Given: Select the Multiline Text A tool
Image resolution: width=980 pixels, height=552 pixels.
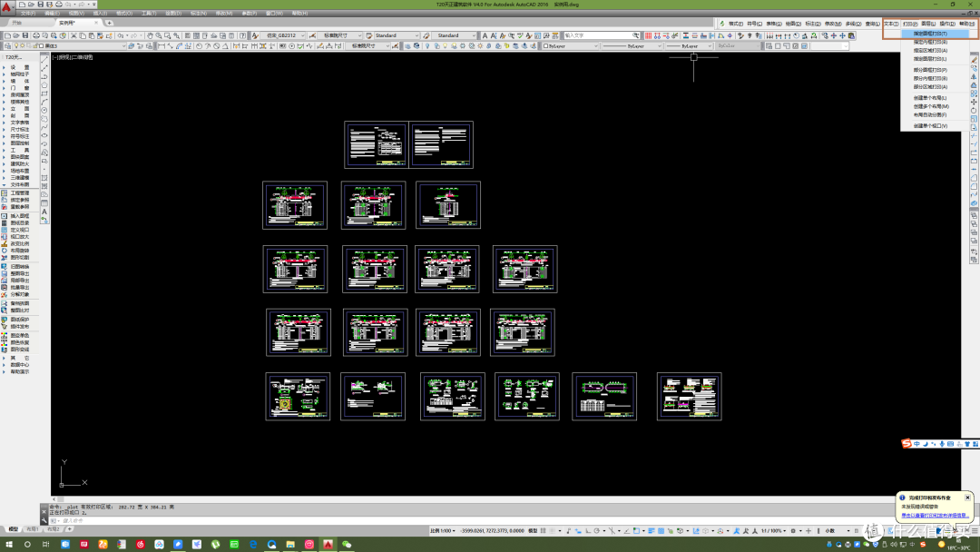Looking at the screenshot, I should (x=44, y=212).
